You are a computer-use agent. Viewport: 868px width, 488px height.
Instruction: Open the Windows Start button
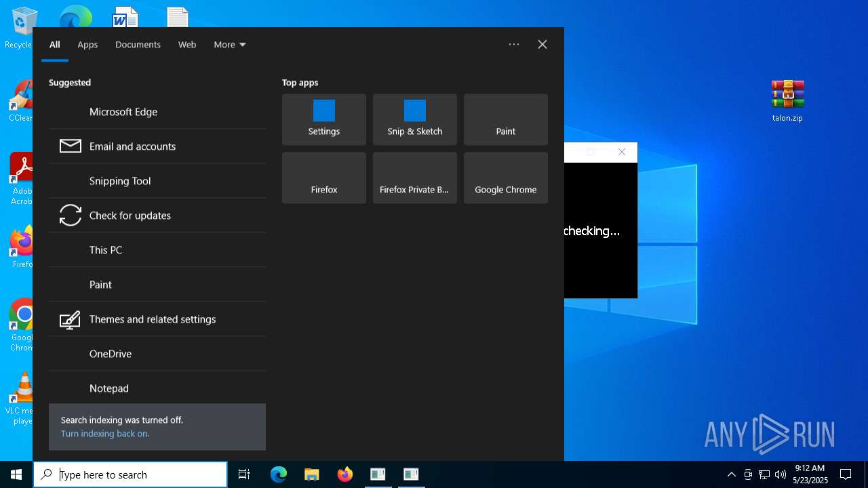click(x=16, y=474)
